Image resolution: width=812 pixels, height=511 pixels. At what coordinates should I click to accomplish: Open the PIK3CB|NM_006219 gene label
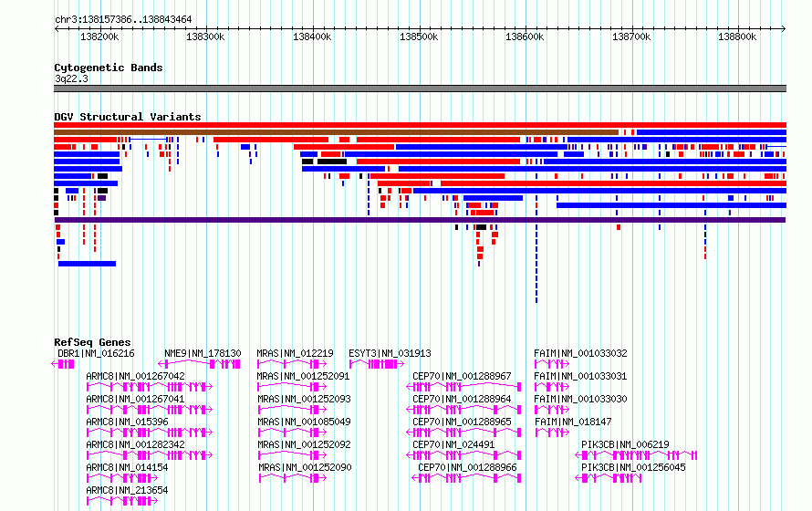coord(625,444)
